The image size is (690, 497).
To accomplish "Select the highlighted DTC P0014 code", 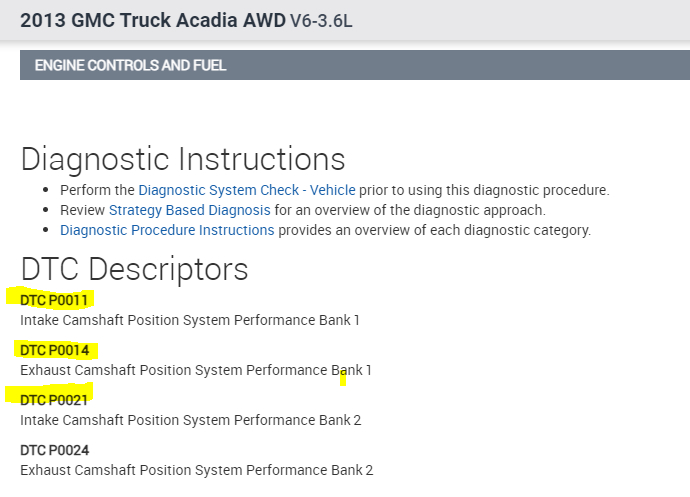I will tap(55, 350).
